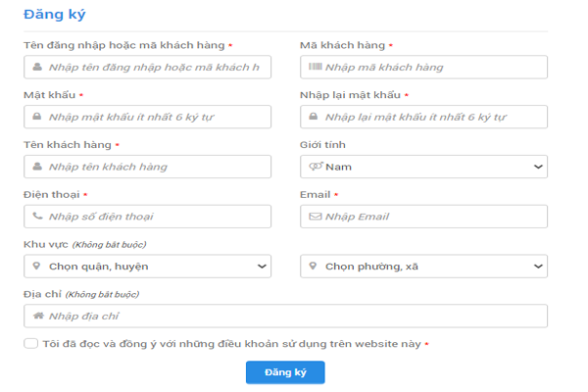588x392 pixels.
Task: Click the map pin icon beside Chọn phường, xã
Action: click(x=315, y=267)
